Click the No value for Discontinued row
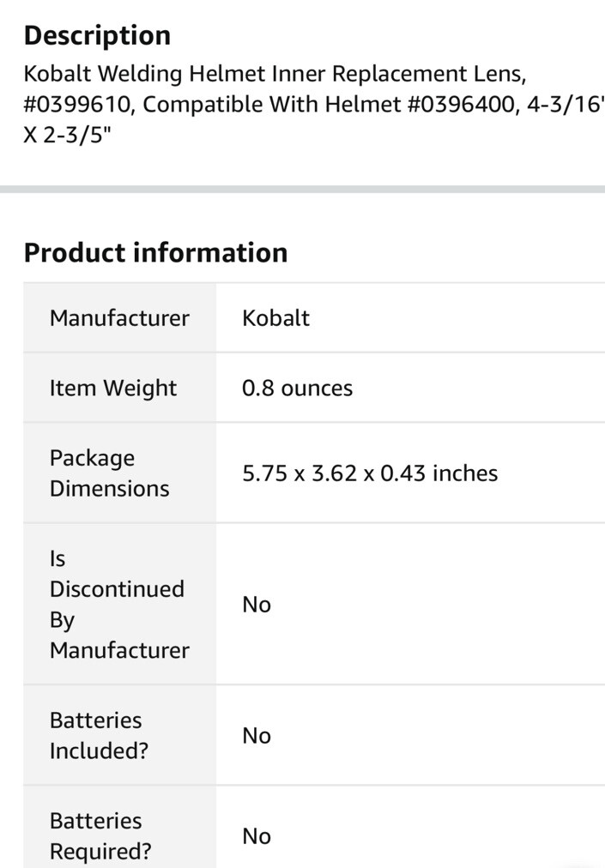This screenshot has height=868, width=605. pos(257,605)
